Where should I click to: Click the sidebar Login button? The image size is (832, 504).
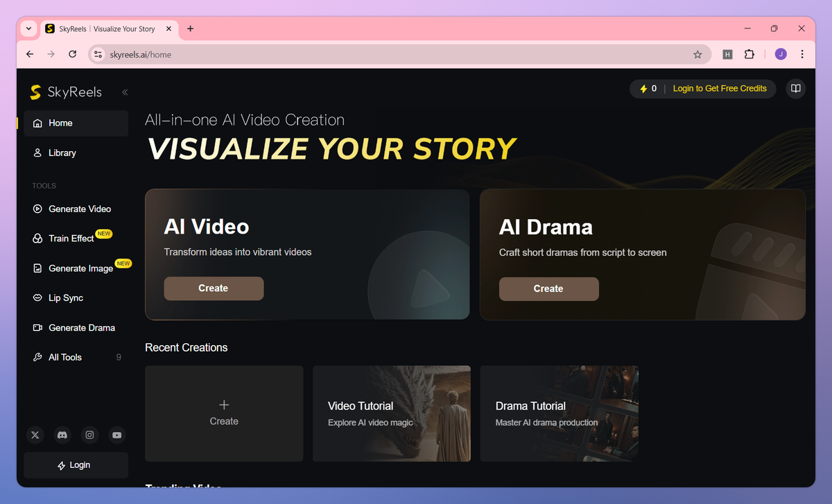pyautogui.click(x=76, y=465)
